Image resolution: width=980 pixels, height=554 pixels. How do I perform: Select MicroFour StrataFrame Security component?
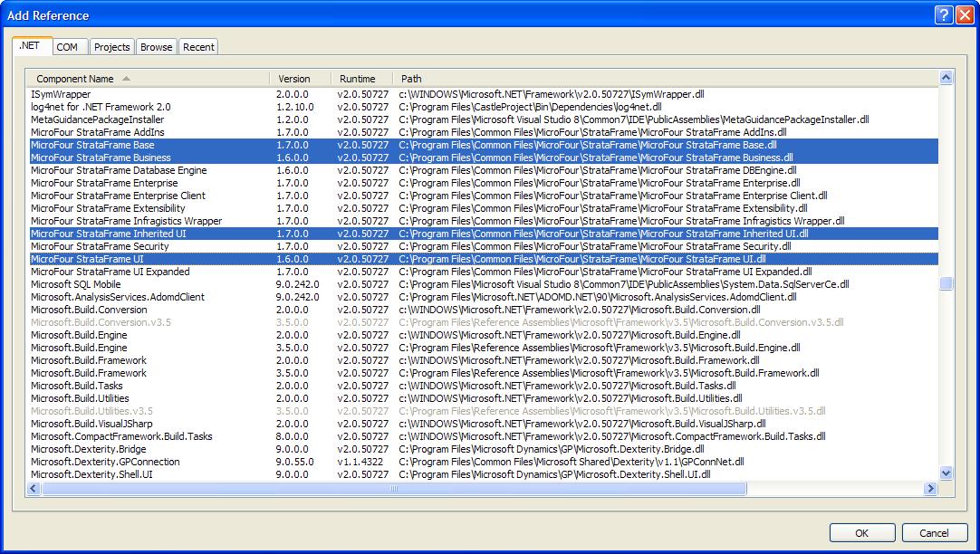(100, 246)
